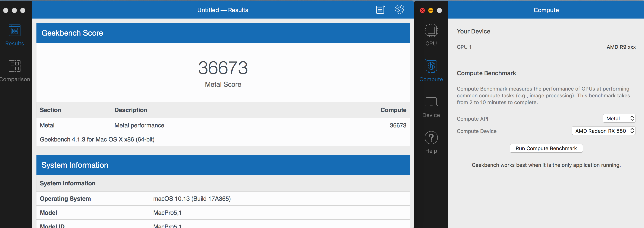The width and height of the screenshot is (644, 228).
Task: Close the Compute window
Action: pyautogui.click(x=422, y=10)
